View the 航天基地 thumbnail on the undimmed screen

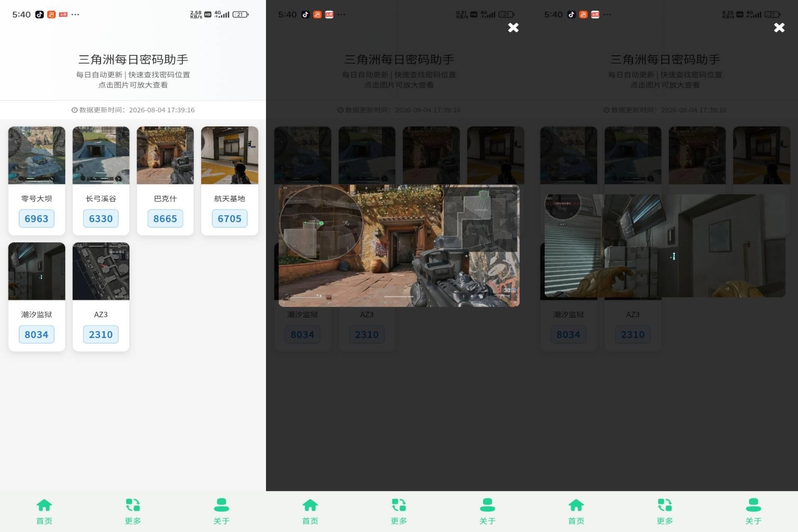point(230,155)
